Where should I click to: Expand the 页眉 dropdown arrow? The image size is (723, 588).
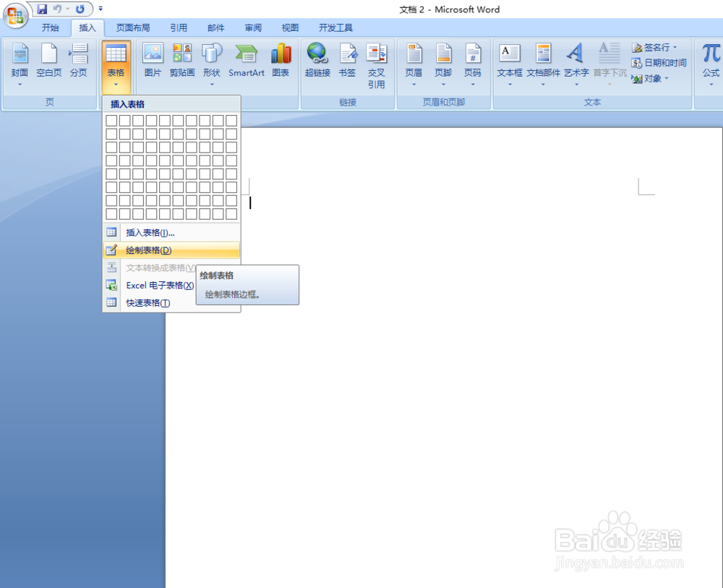pyautogui.click(x=414, y=85)
